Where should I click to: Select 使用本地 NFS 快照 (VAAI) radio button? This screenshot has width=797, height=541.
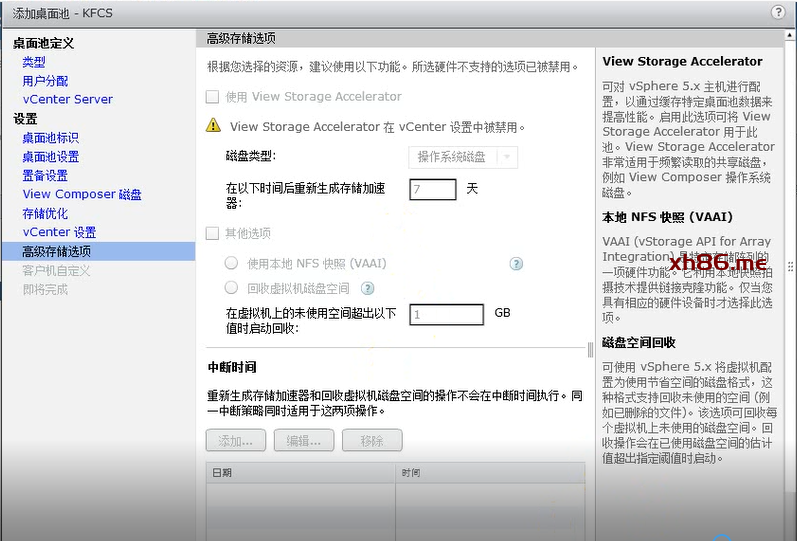(x=232, y=264)
